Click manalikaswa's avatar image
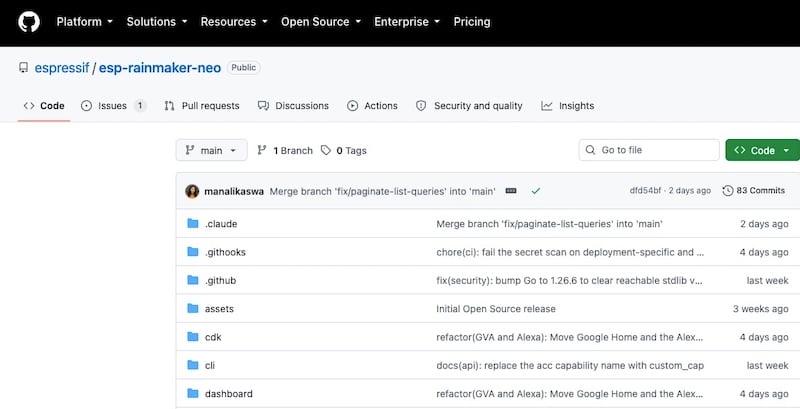Image resolution: width=800 pixels, height=409 pixels. 192,191
